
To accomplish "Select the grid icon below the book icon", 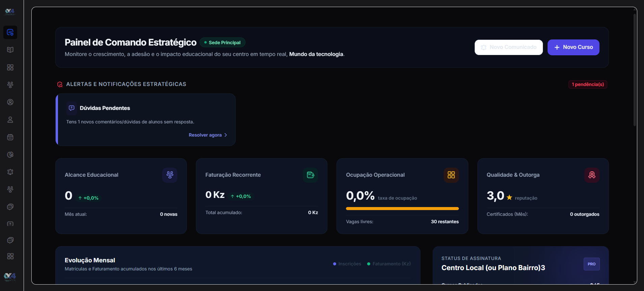I will (10, 67).
